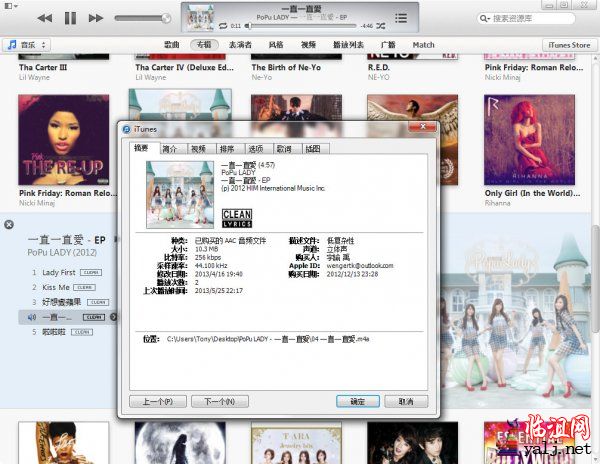Click the search magnifier dropdown
The width and height of the screenshot is (600, 464).
(x=485, y=18)
